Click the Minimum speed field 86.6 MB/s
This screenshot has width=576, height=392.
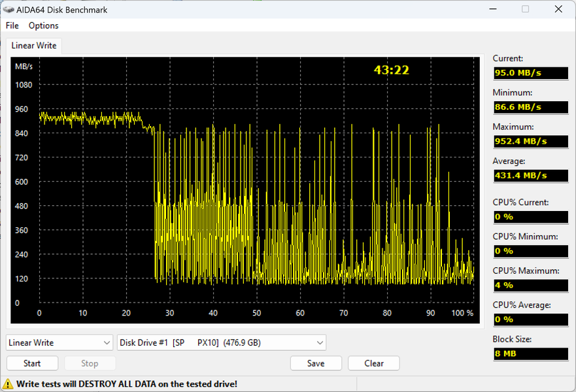(x=531, y=107)
